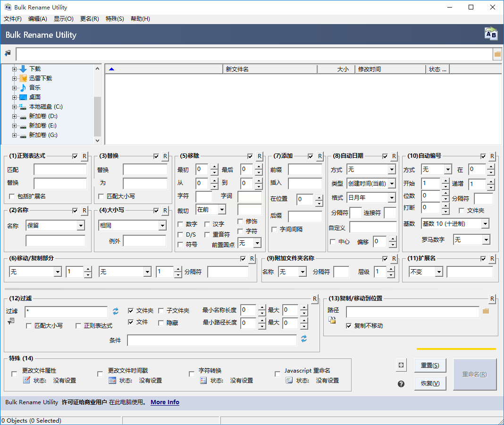This screenshot has width=504, height=425.
Task: Enable the 包括扩展名 checkbox
Action: (x=12, y=196)
